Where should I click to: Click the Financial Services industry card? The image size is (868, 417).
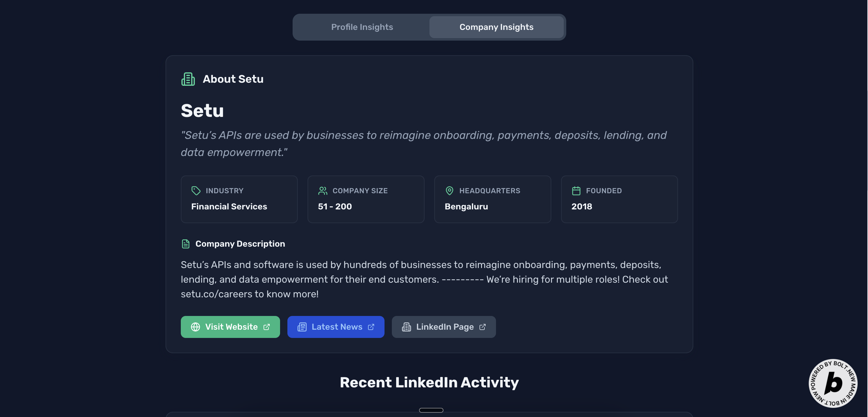[x=239, y=199]
